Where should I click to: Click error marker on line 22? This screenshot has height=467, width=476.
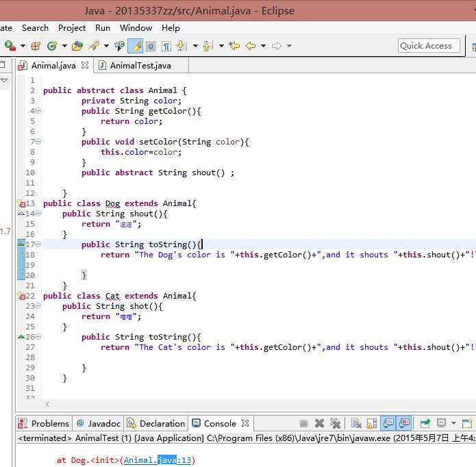click(x=21, y=296)
